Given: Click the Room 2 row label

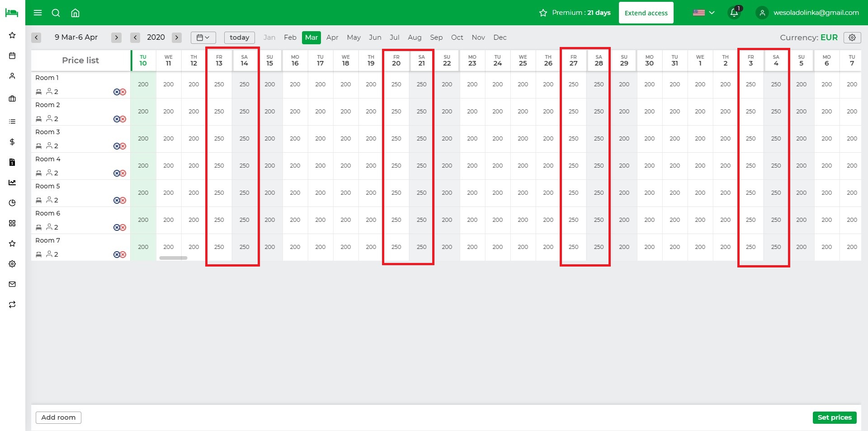Looking at the screenshot, I should [x=47, y=105].
